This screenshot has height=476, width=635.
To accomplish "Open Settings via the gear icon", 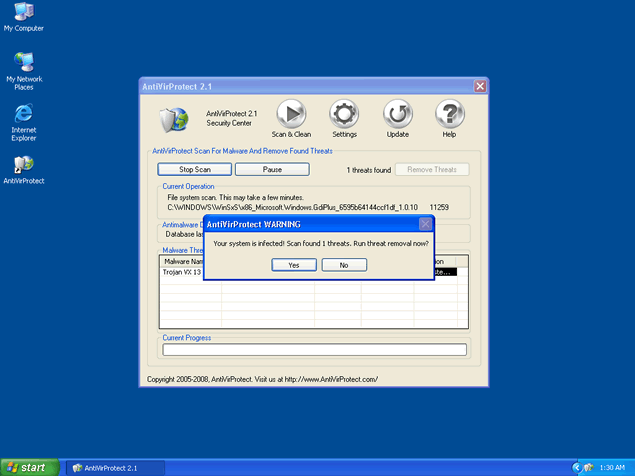I will pyautogui.click(x=344, y=114).
